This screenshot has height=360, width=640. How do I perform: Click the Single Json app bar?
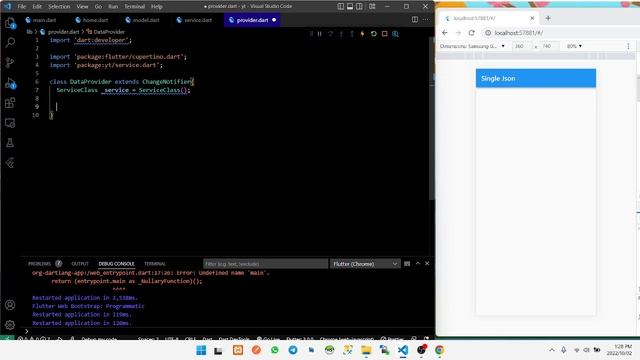536,78
